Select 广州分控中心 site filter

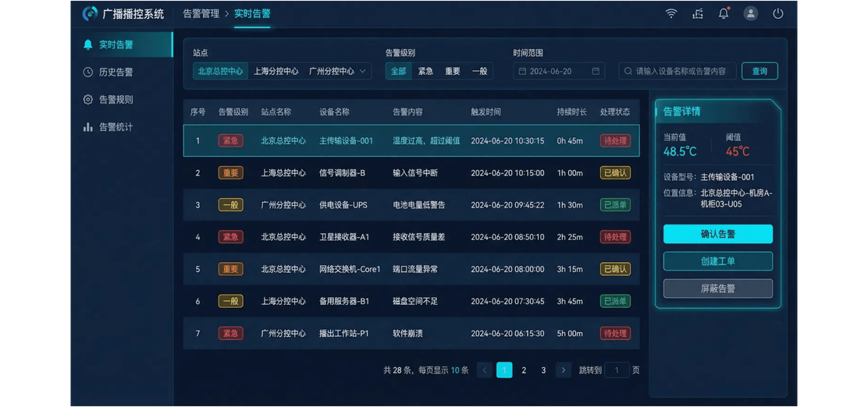(331, 71)
